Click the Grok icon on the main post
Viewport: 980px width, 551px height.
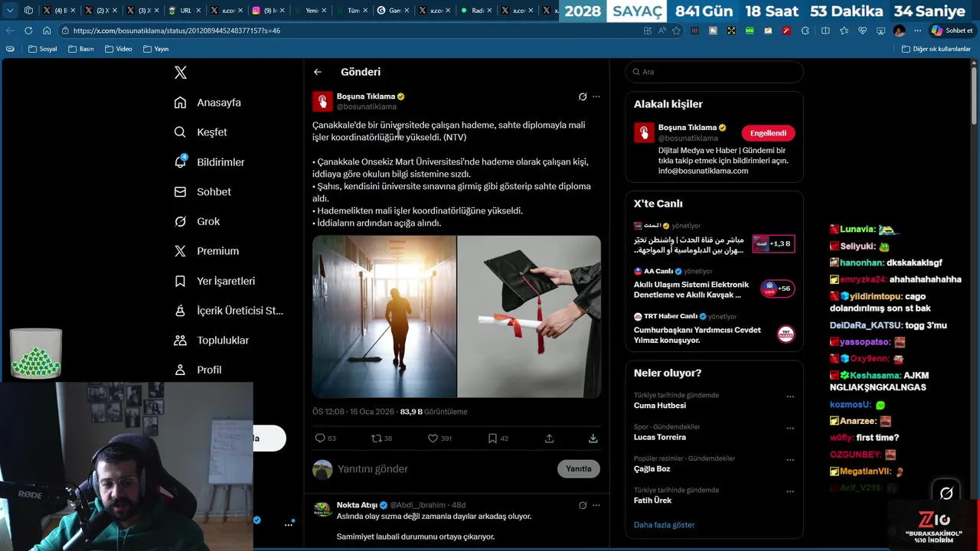[x=583, y=96]
